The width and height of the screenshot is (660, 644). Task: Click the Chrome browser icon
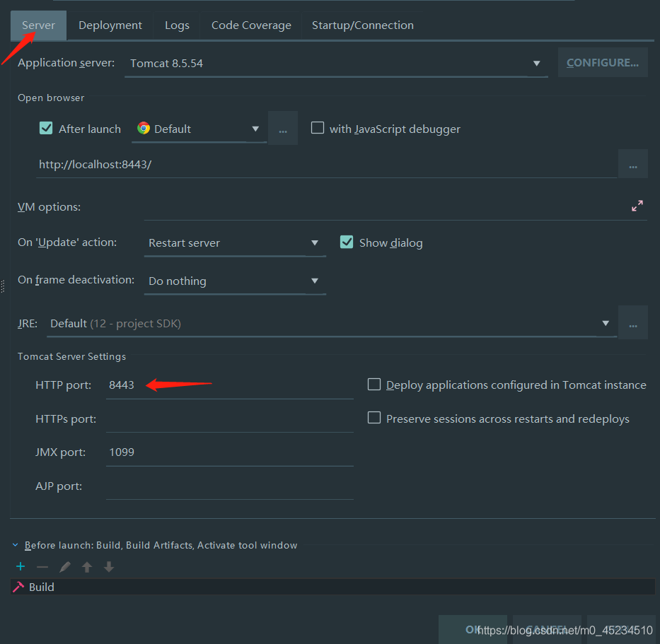pos(144,128)
